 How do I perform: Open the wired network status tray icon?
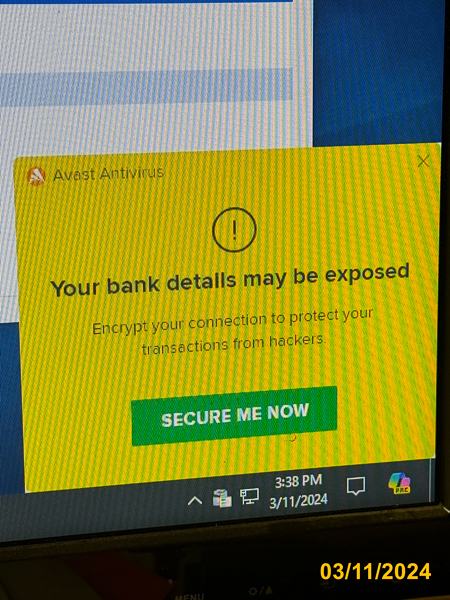249,497
